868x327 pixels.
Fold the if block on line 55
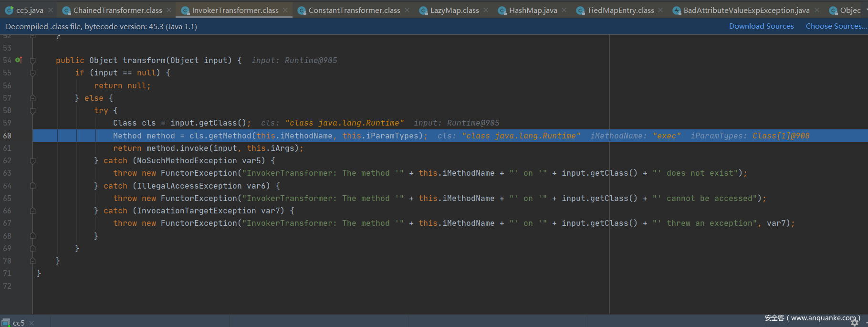pyautogui.click(x=33, y=73)
